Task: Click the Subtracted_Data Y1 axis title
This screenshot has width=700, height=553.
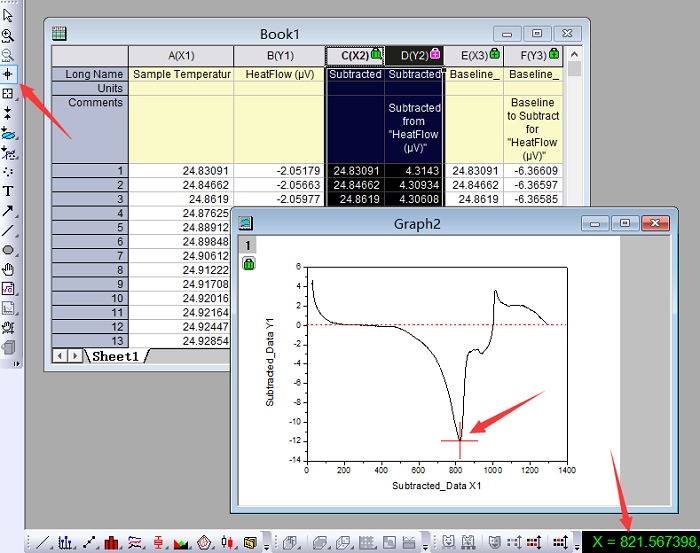Action: click(270, 362)
